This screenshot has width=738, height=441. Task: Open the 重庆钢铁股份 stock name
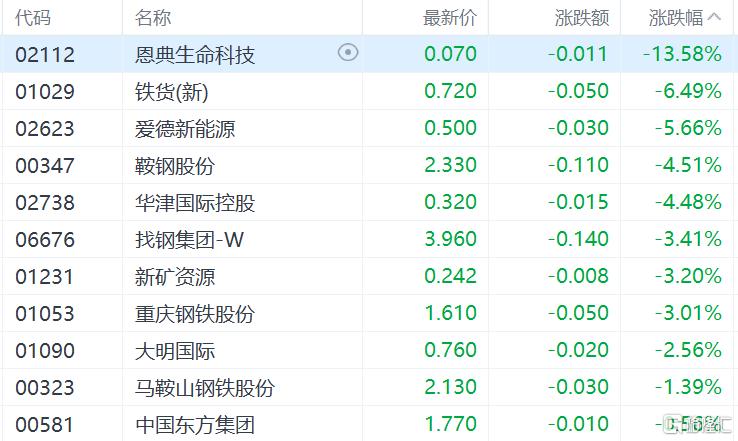(195, 314)
